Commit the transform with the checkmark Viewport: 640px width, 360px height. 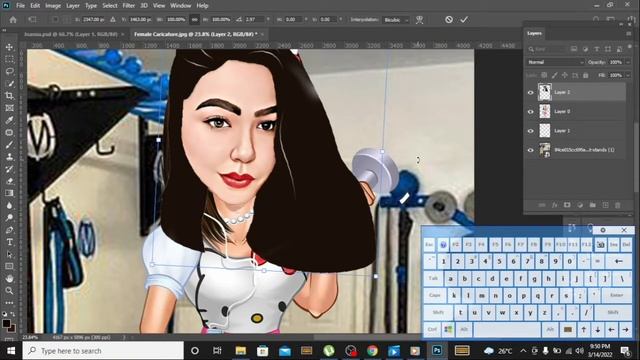click(464, 20)
